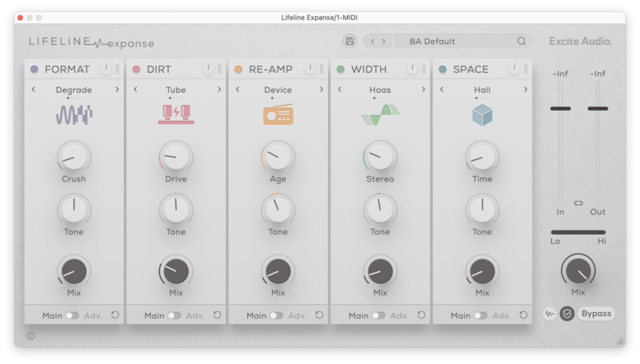Click the link icon between In and Out

(578, 203)
